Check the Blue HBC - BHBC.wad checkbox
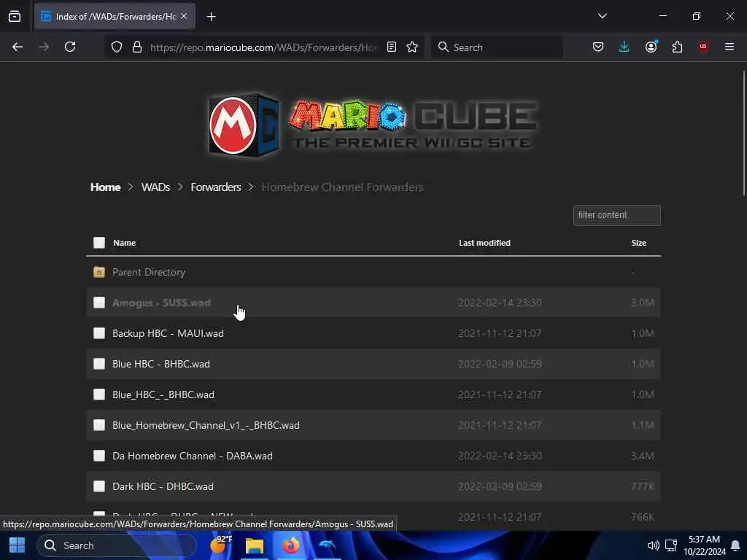747x560 pixels. (x=99, y=364)
